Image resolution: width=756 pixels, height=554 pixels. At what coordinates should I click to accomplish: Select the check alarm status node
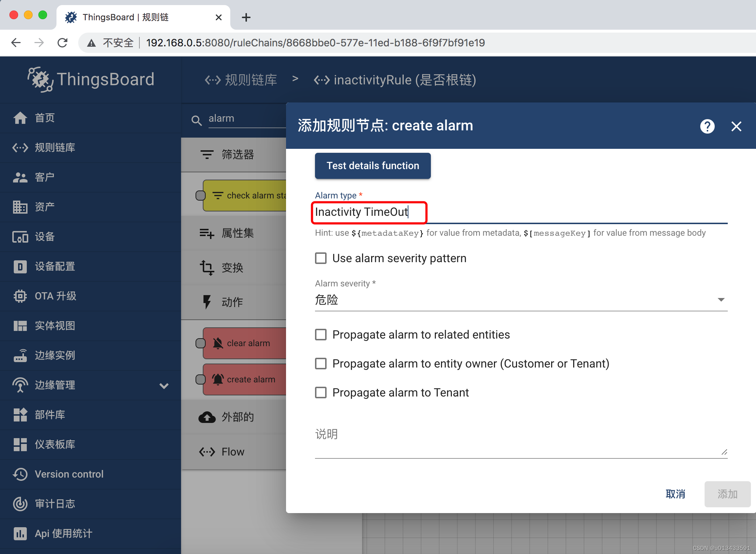click(x=245, y=196)
